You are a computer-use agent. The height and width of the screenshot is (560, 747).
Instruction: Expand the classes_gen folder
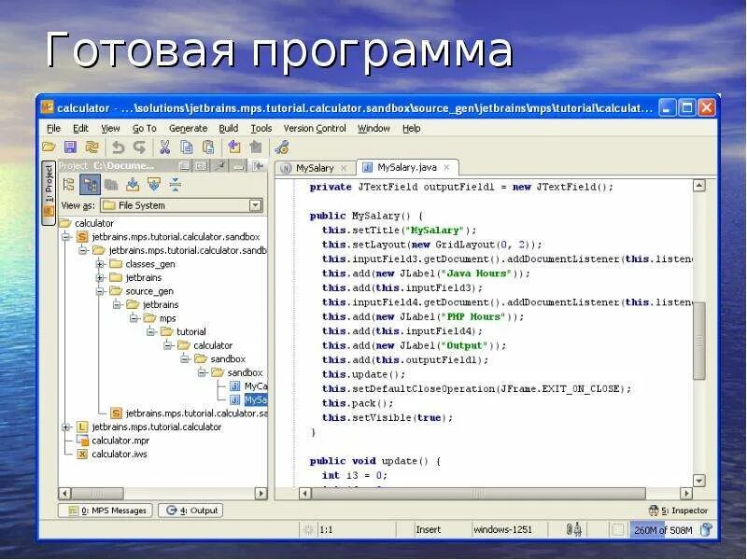100,264
